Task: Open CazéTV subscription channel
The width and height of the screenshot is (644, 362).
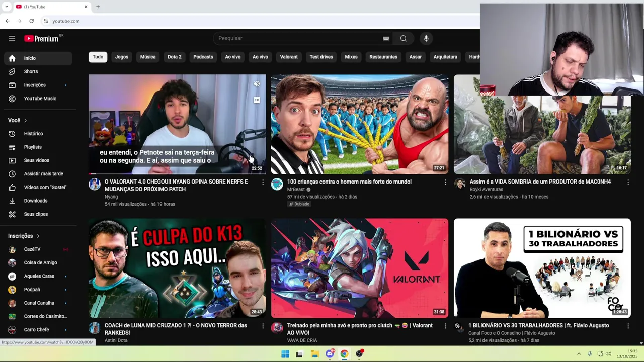Action: tap(38, 249)
